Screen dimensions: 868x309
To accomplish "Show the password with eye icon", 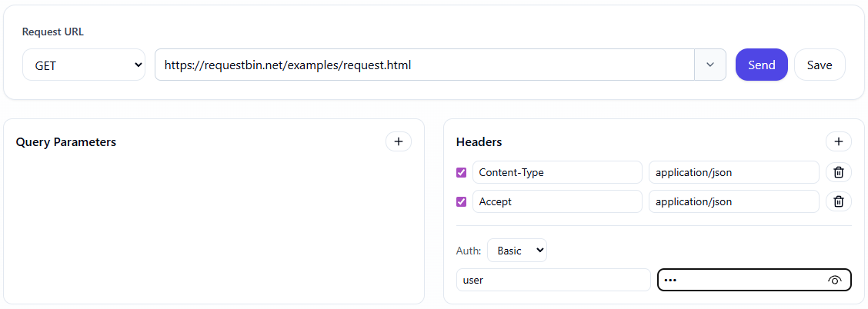I will 834,281.
